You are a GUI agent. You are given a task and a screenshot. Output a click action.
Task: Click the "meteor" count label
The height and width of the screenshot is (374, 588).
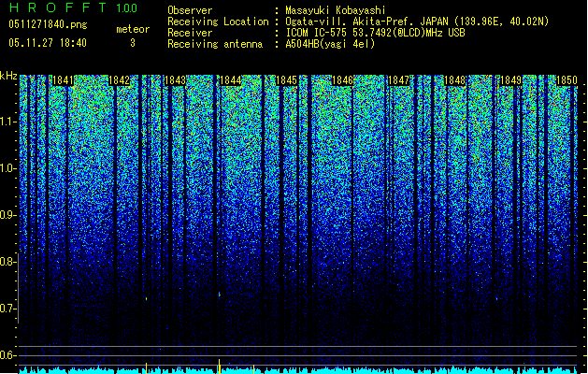point(133,29)
